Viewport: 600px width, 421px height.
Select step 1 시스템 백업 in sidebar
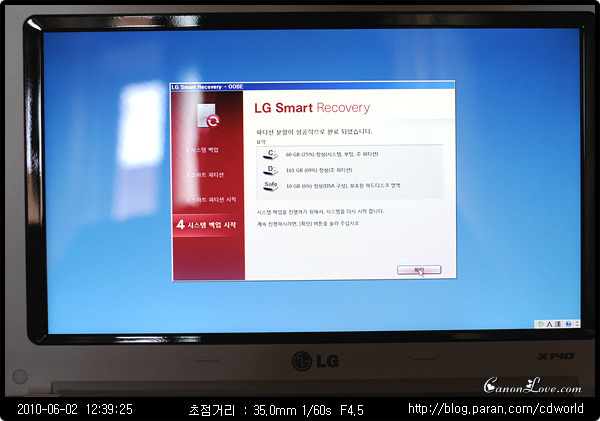click(202, 150)
